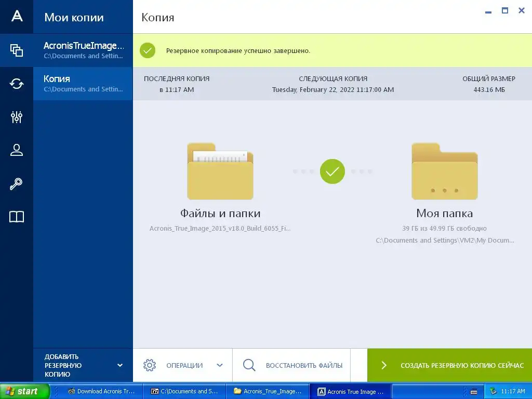Click the 'Копия' title in the main panel
This screenshot has width=532, height=399.
(x=158, y=17)
